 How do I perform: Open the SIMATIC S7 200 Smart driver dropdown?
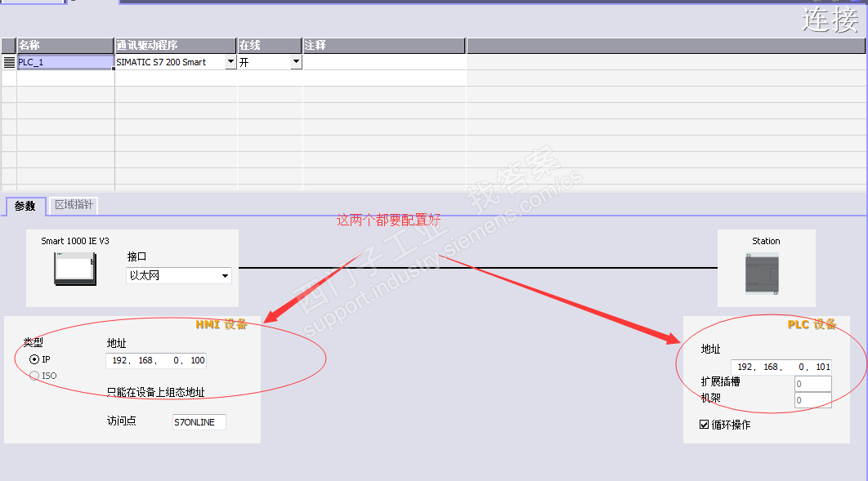pos(230,62)
